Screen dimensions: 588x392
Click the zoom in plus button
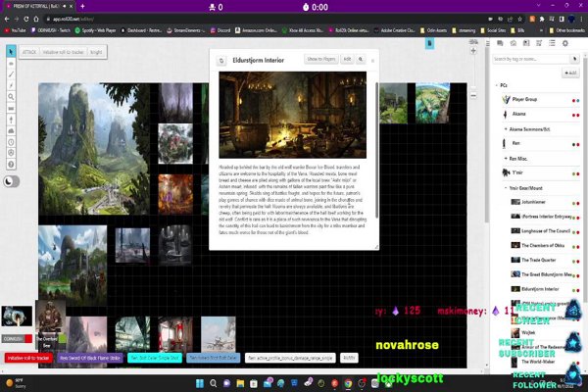coord(473,51)
